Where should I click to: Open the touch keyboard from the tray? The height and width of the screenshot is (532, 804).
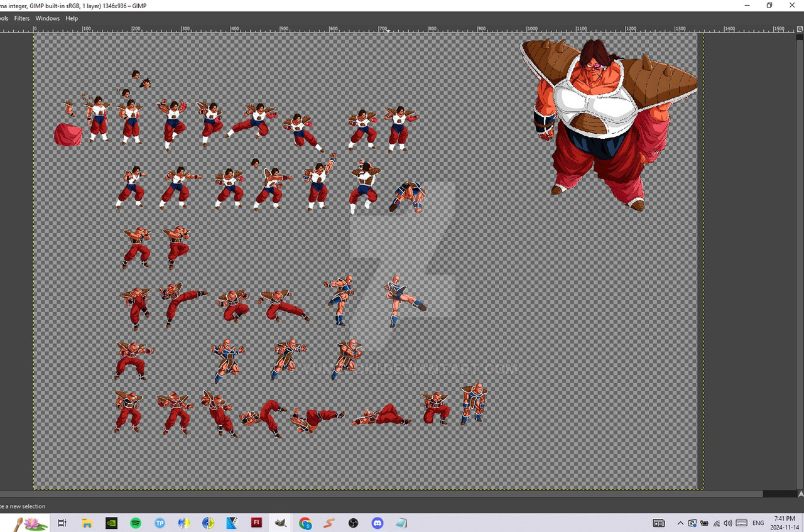tap(742, 523)
